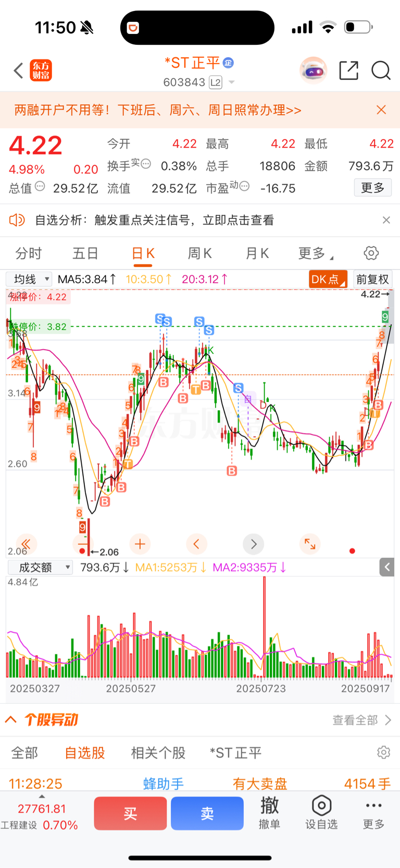Change the 前复权 adjustment option
400x868 pixels.
click(x=373, y=279)
